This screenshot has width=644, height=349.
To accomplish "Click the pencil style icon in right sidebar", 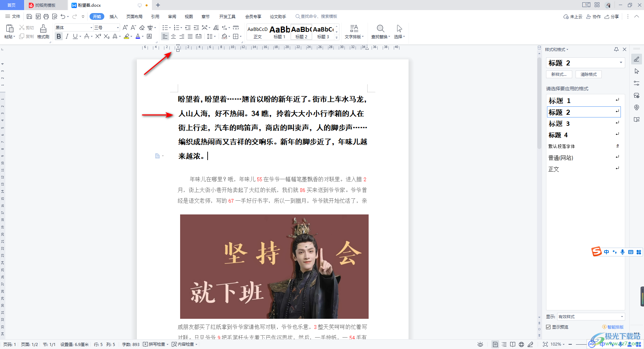I will click(x=637, y=59).
